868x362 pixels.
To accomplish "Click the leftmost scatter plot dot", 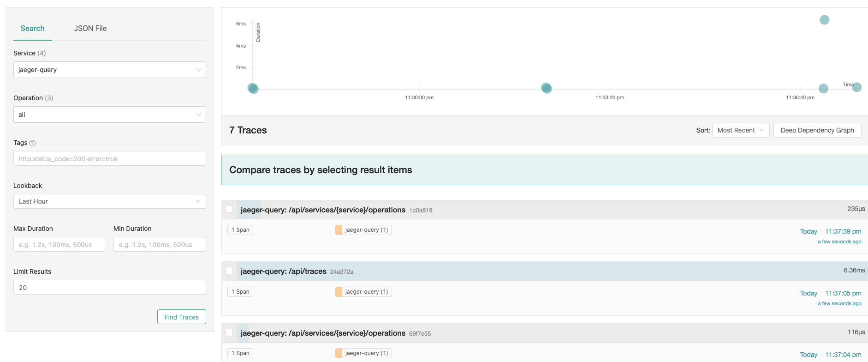I will click(x=253, y=88).
